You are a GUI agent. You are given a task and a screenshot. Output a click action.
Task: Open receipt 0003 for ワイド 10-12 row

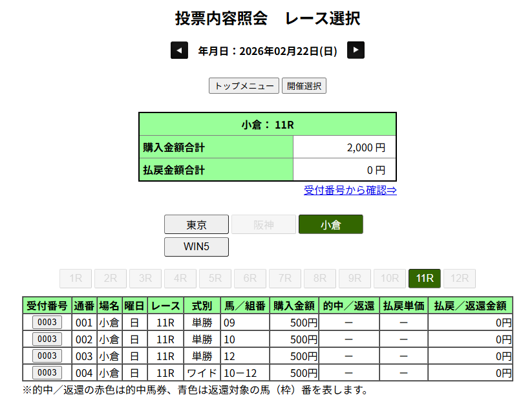click(x=47, y=373)
